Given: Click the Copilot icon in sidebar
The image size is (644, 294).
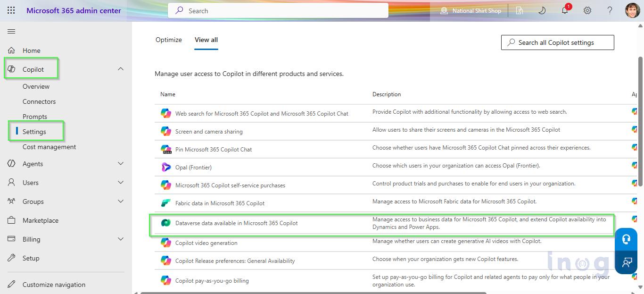Looking at the screenshot, I should click(x=12, y=69).
